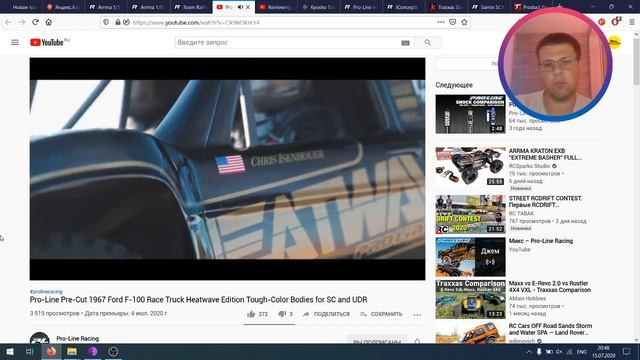The width and height of the screenshot is (640, 360).
Task: Open the Микс – Pro-Line Racing playlist thumbnail
Action: tap(470, 257)
